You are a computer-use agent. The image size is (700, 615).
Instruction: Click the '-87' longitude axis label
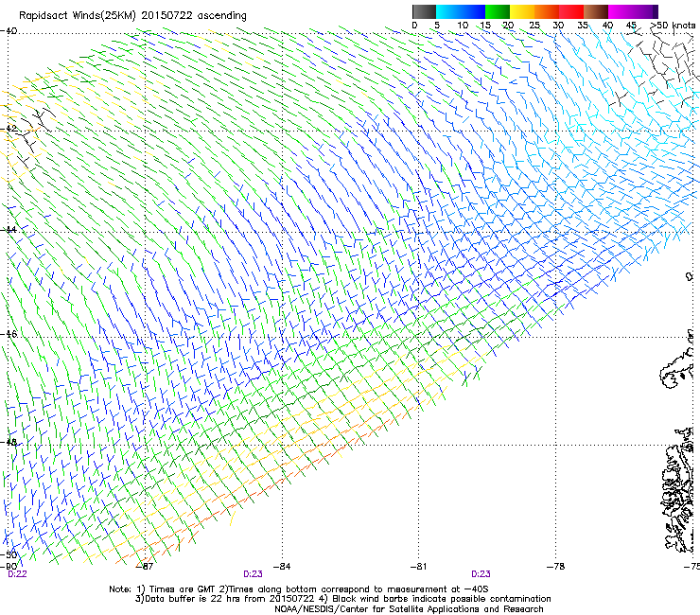tap(145, 566)
